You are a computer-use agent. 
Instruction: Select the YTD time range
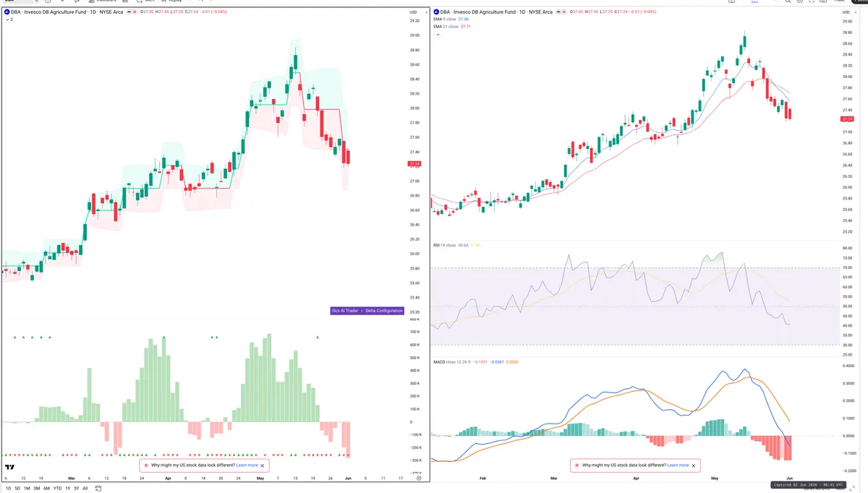tap(57, 489)
